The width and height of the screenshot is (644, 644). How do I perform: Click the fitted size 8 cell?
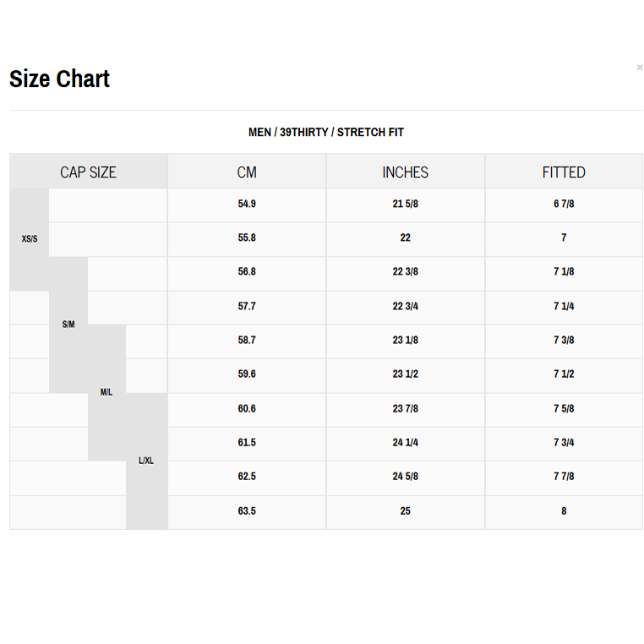pyautogui.click(x=564, y=511)
